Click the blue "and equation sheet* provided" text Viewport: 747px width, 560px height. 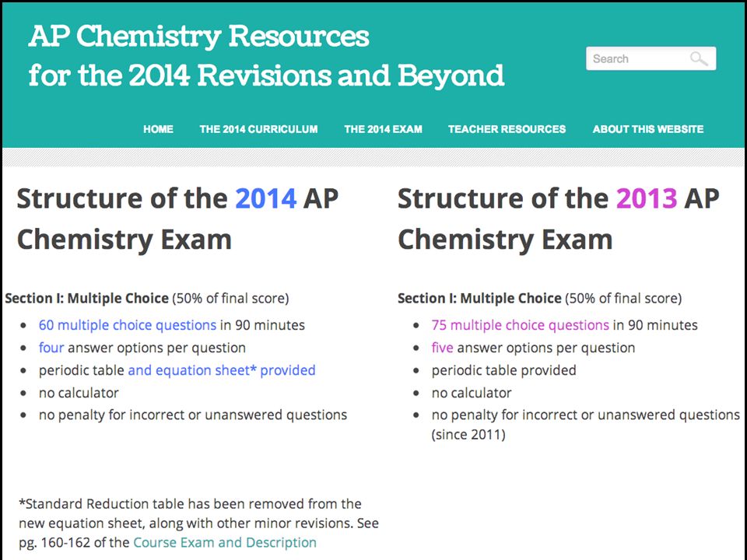pos(222,370)
